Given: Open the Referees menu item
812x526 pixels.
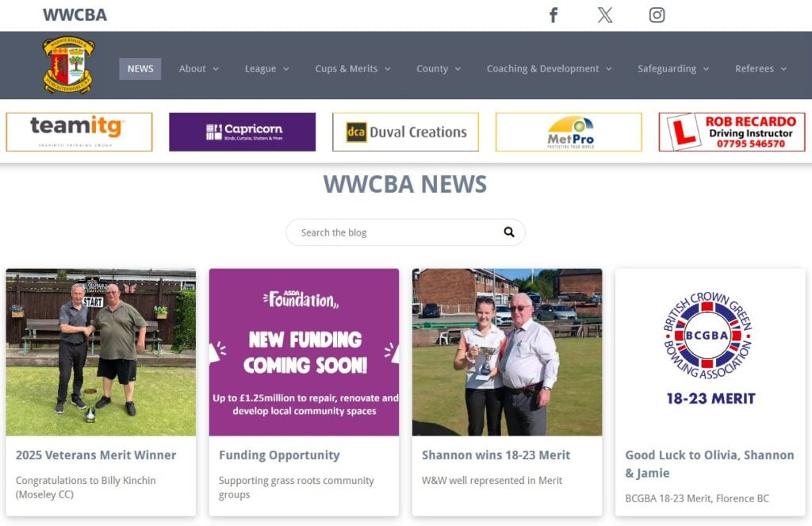Looking at the screenshot, I should coord(760,68).
